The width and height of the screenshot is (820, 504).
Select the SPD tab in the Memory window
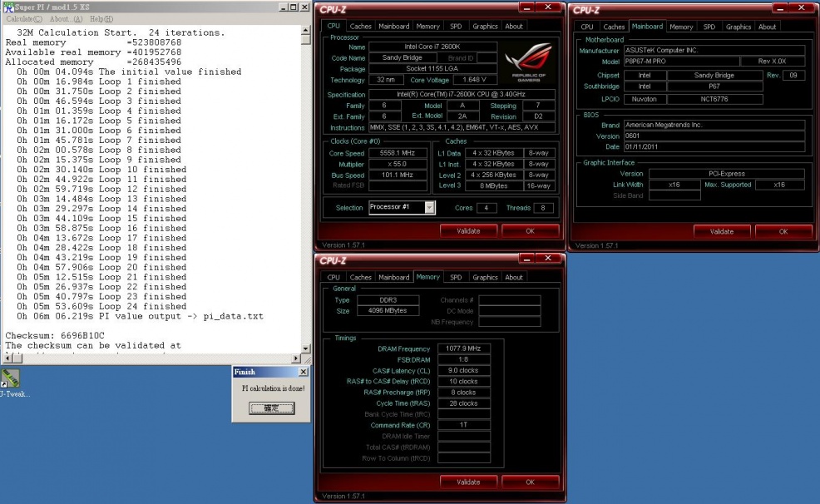[456, 278]
